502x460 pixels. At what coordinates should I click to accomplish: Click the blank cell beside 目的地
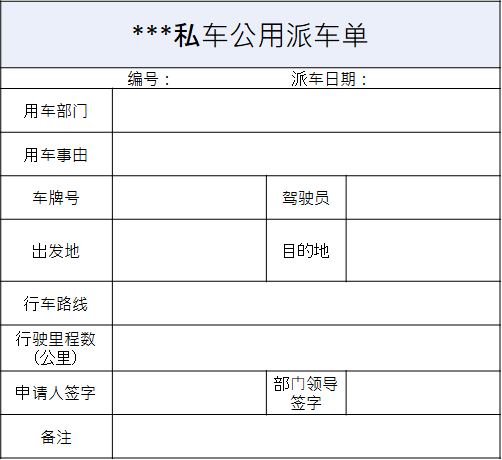pyautogui.click(x=424, y=251)
